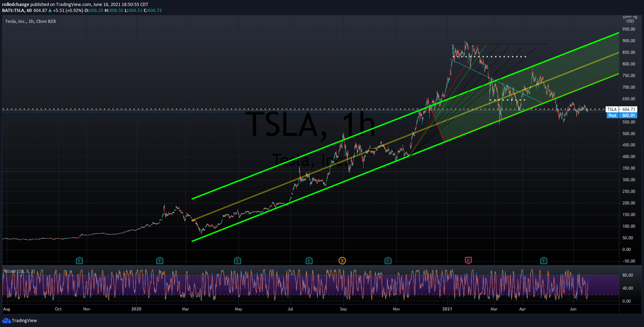Click the rolledchange author name
644x327 pixels.
point(16,5)
